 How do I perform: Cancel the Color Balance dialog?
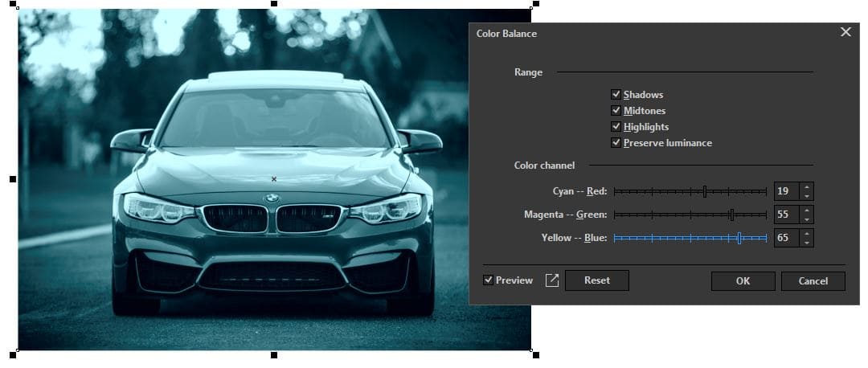813,281
